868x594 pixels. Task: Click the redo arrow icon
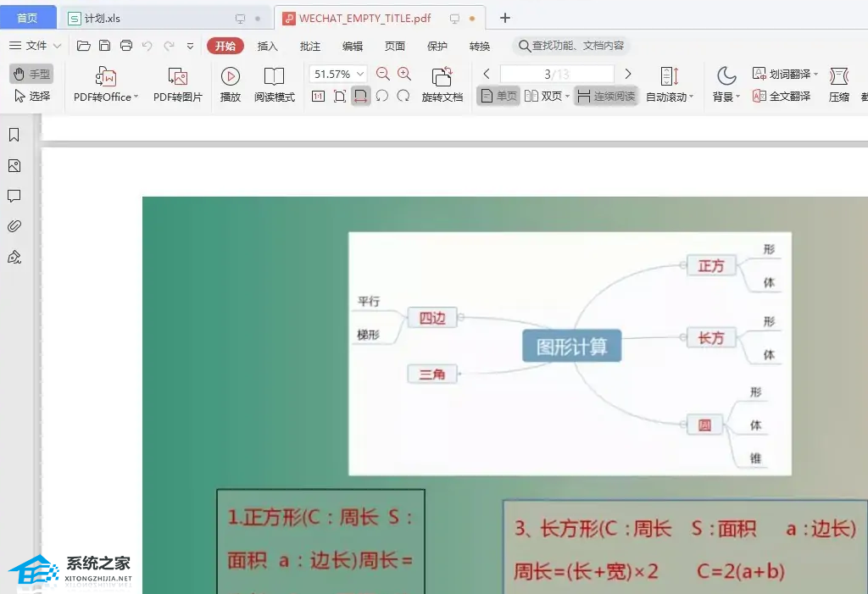click(x=169, y=46)
